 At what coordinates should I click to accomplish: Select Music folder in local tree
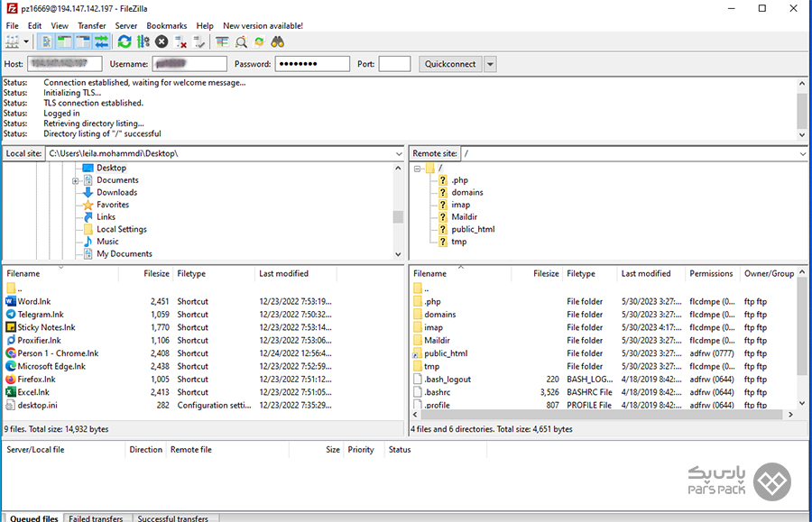pos(107,241)
